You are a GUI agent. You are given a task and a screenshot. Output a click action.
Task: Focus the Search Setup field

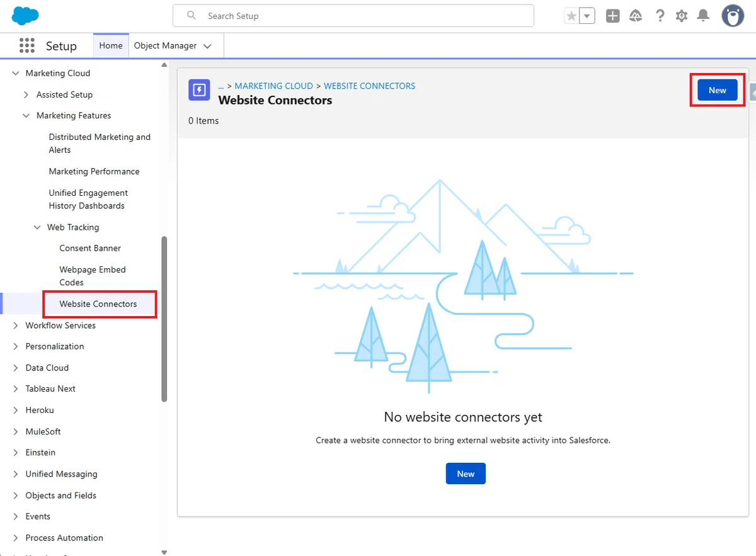(x=353, y=16)
